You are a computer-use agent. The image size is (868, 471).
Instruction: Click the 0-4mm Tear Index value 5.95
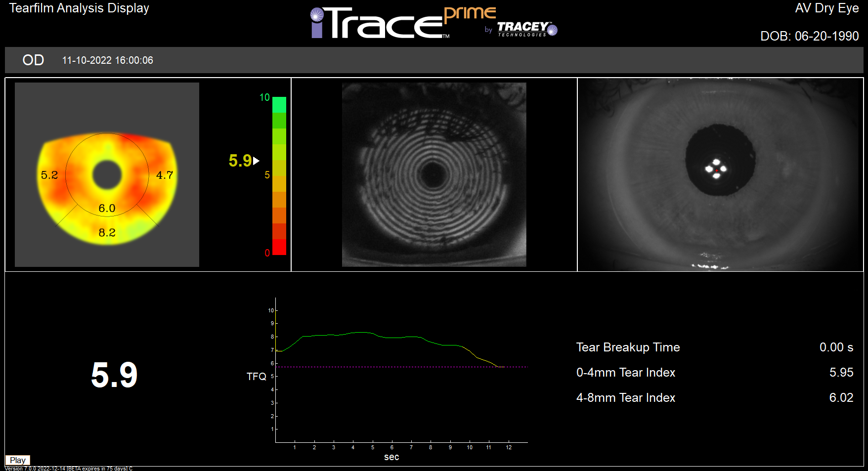tap(841, 373)
